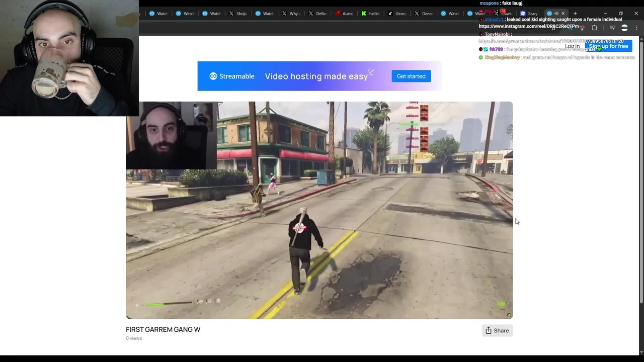
Task: Click the Video hosting made easy banner text
Action: tap(316, 76)
